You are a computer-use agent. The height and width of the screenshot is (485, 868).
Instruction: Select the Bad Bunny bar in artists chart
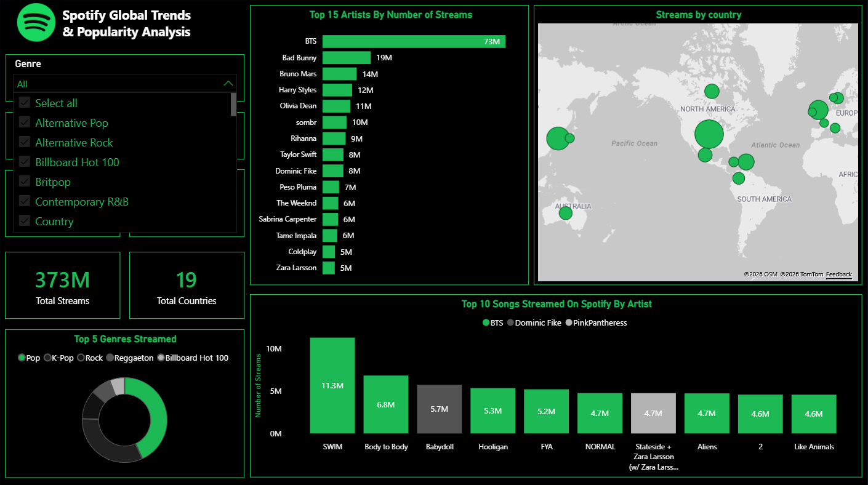point(347,57)
